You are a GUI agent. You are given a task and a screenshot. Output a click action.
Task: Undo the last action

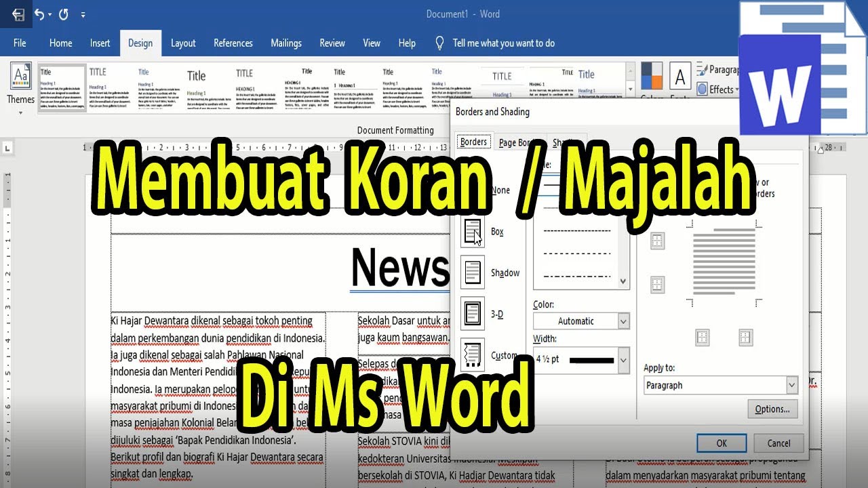(39, 14)
